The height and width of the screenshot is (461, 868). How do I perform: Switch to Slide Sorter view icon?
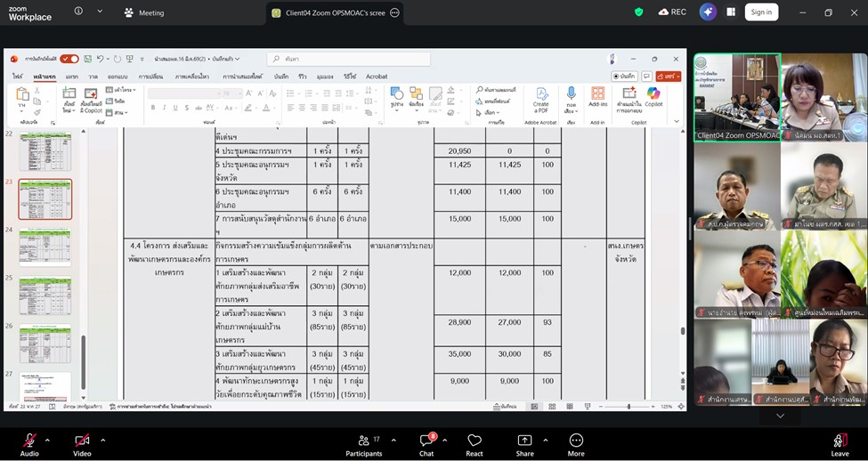click(552, 407)
